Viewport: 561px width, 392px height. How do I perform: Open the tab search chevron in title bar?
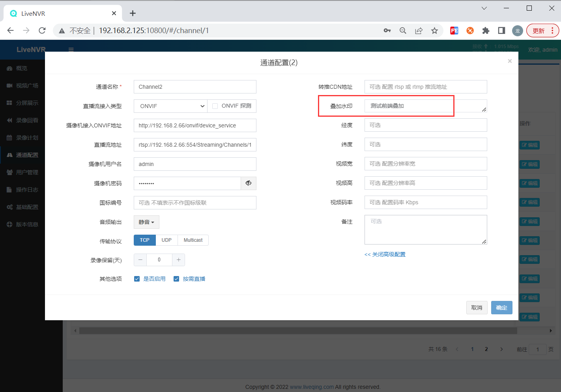(x=484, y=8)
